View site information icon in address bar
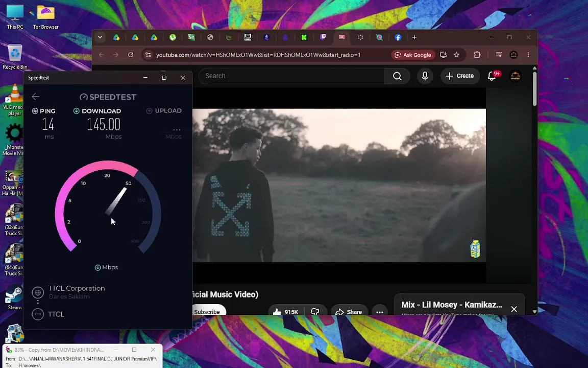Screen dimensions: 588x368 (148, 55)
